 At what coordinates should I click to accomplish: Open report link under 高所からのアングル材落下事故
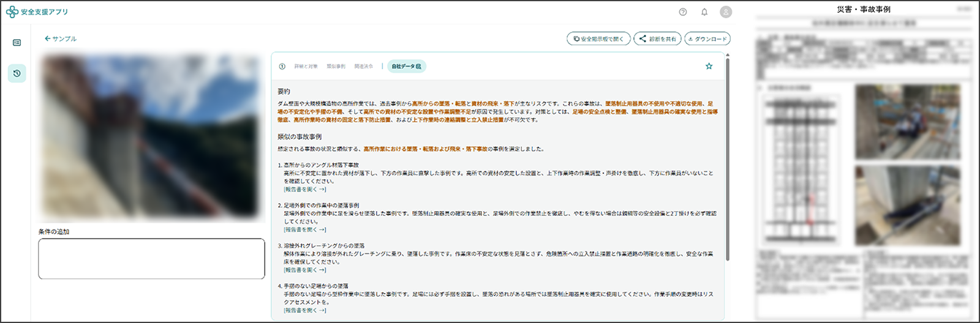[x=305, y=190]
